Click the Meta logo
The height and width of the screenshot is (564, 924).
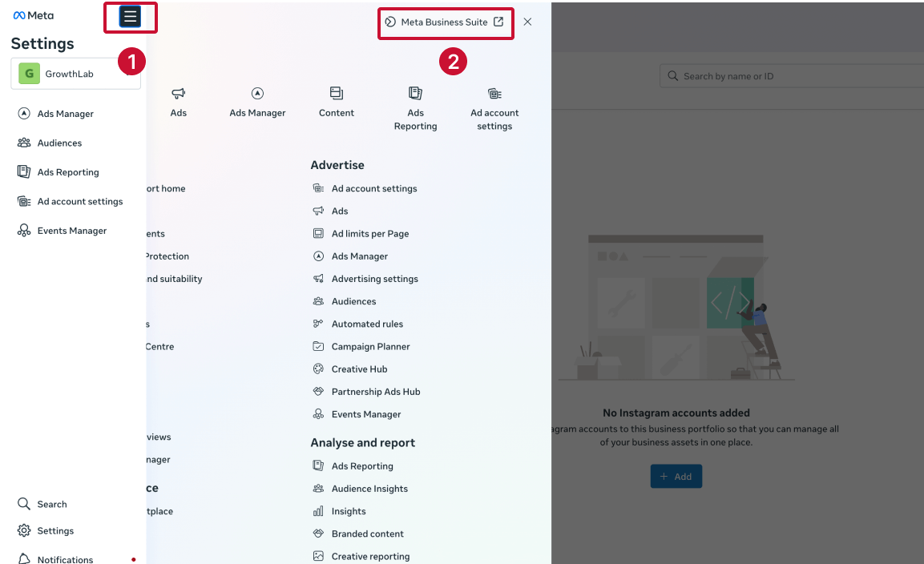point(34,15)
